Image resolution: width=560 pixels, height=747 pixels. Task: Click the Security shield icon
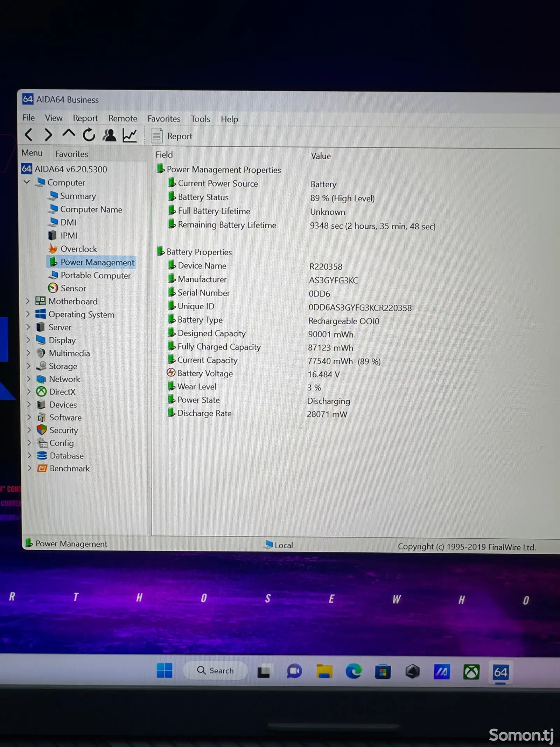click(42, 430)
